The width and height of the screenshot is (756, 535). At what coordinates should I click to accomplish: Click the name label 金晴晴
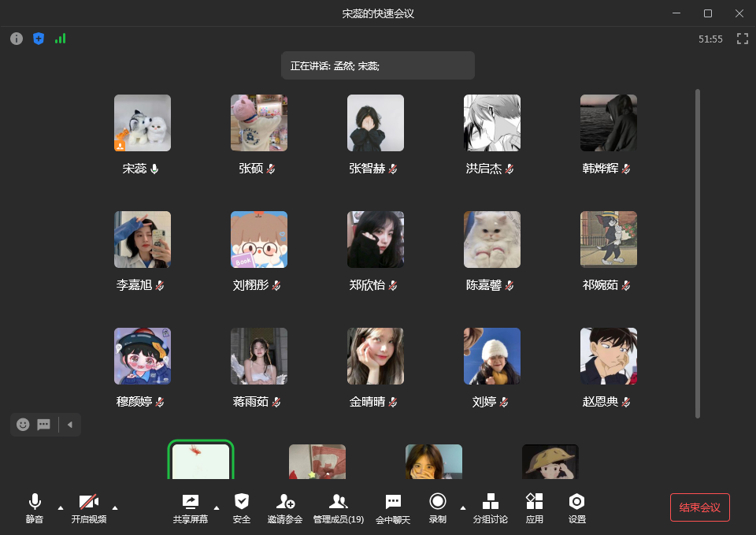[367, 402]
